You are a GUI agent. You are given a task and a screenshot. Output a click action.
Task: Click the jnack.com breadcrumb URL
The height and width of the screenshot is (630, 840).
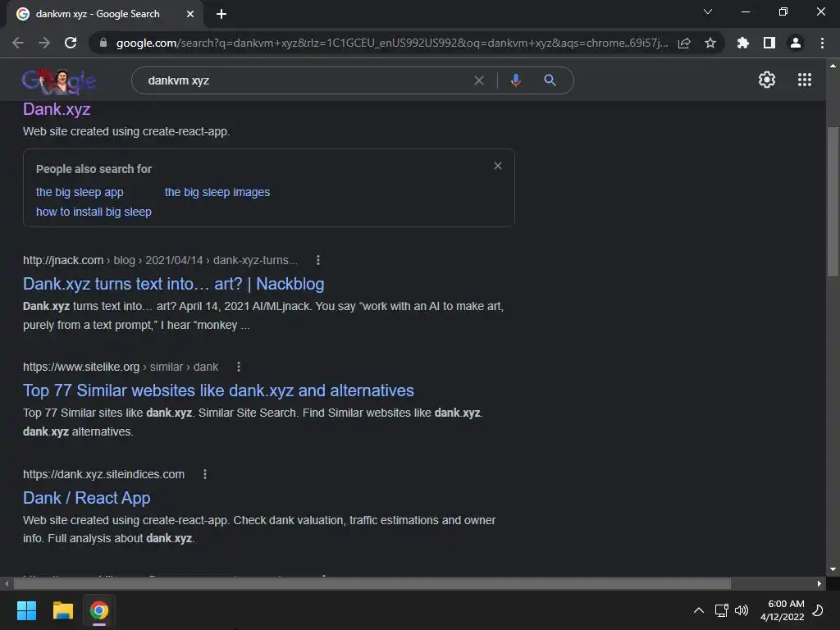[160, 260]
